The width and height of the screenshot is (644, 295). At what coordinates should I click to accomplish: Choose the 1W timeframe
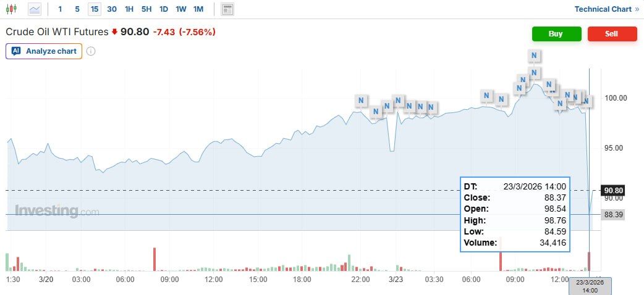click(x=180, y=9)
